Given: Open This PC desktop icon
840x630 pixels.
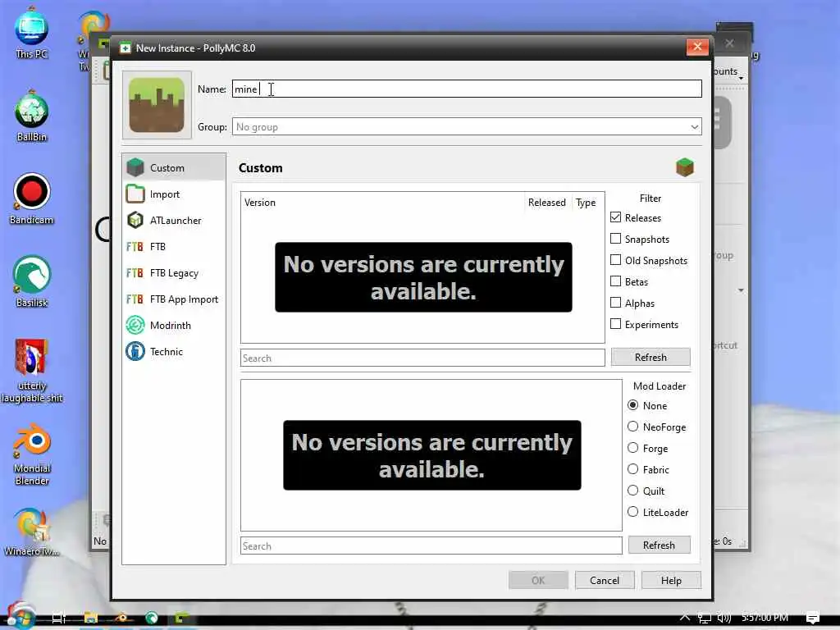Looking at the screenshot, I should coord(32,33).
